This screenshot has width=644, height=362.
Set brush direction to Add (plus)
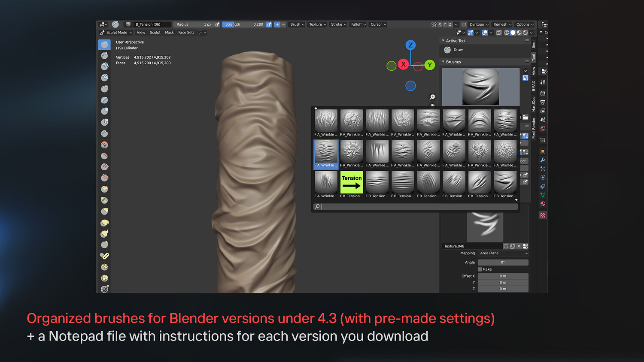[x=277, y=24]
